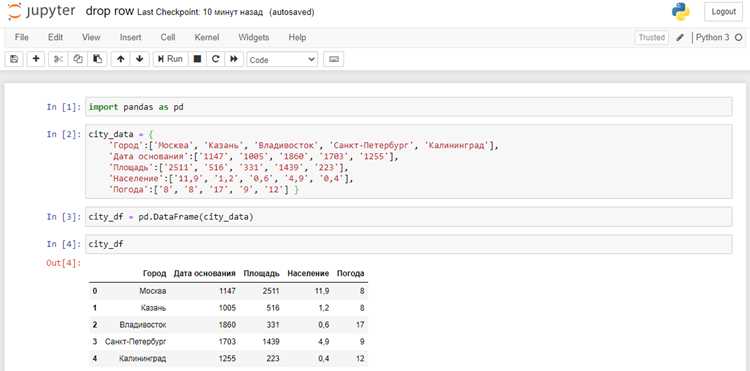
Task: Copy selected cells icon
Action: 78,59
